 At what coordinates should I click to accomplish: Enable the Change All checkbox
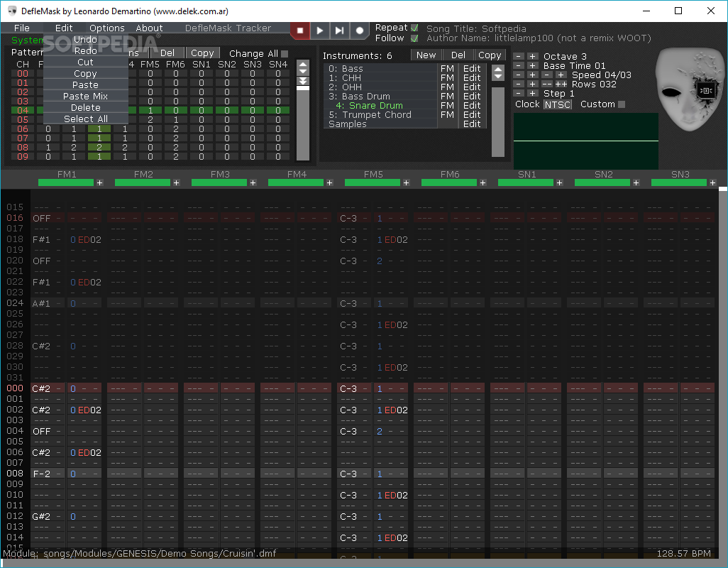[x=285, y=54]
